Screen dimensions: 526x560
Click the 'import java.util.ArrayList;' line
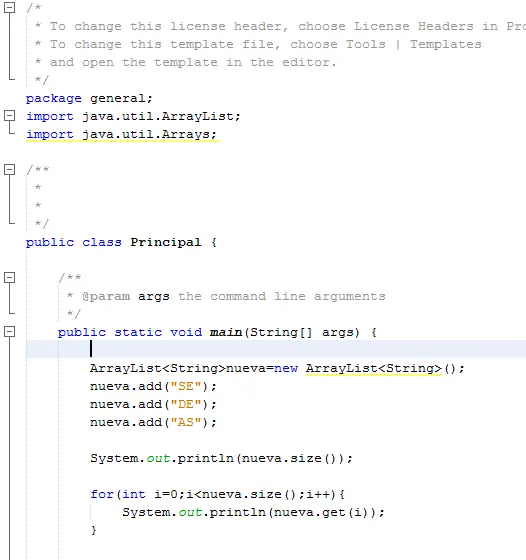click(134, 116)
